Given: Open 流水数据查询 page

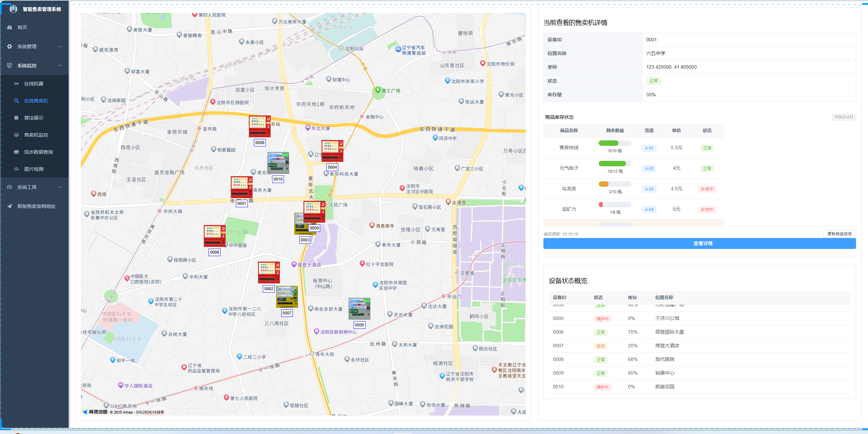Looking at the screenshot, I should point(38,152).
